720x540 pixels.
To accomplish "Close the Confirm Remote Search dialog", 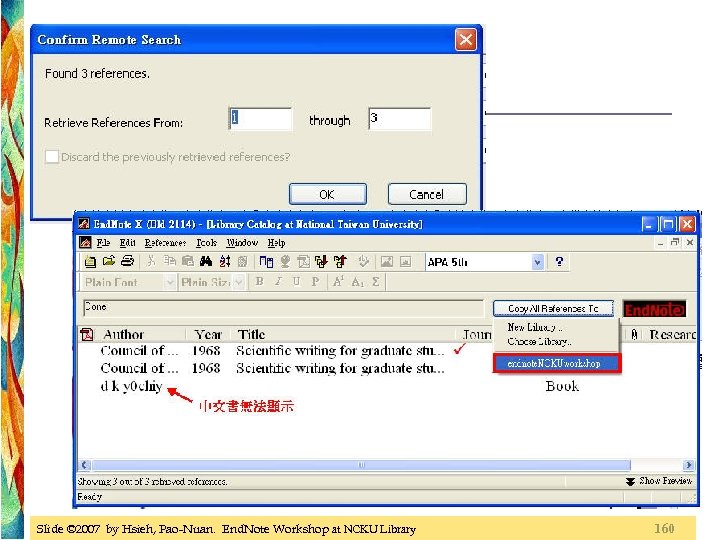I will 465,39.
